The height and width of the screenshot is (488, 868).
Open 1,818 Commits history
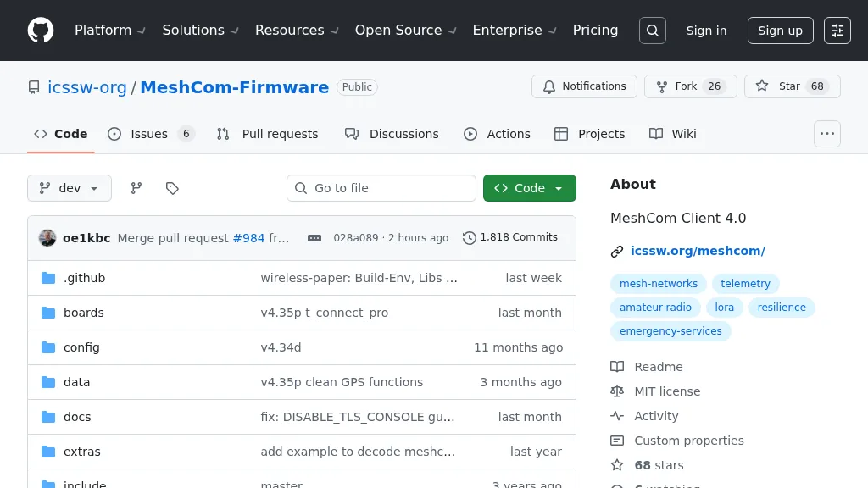point(510,237)
